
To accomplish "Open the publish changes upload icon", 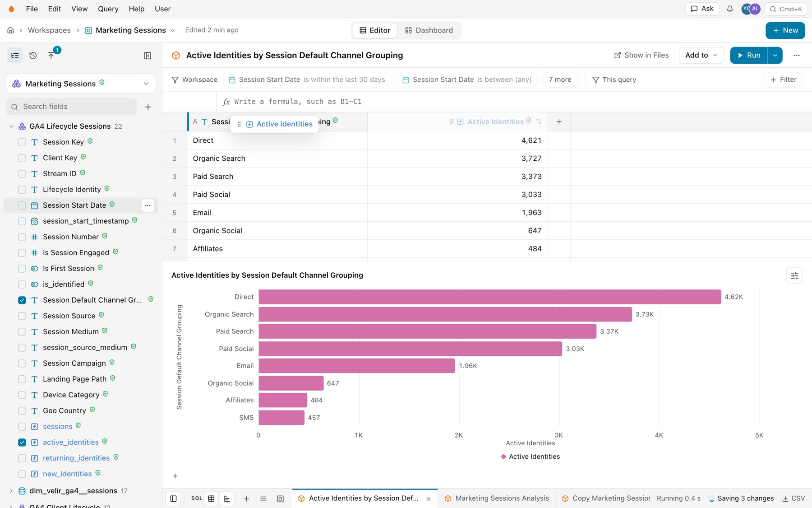I will pos(51,56).
